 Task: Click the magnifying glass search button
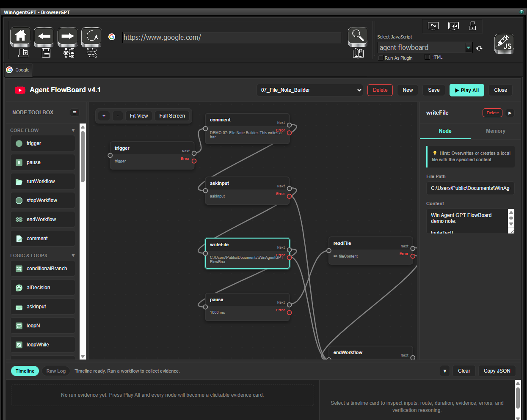(x=358, y=36)
